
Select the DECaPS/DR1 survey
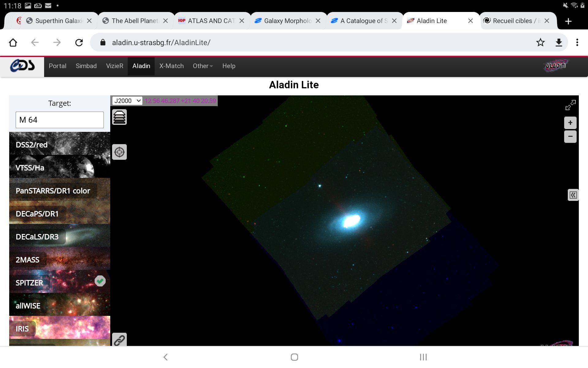[60, 213]
